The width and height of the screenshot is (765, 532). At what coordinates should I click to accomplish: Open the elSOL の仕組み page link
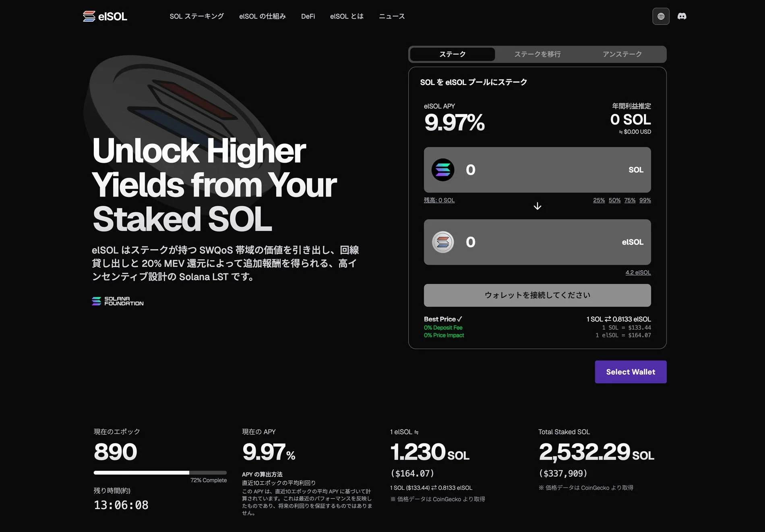263,16
